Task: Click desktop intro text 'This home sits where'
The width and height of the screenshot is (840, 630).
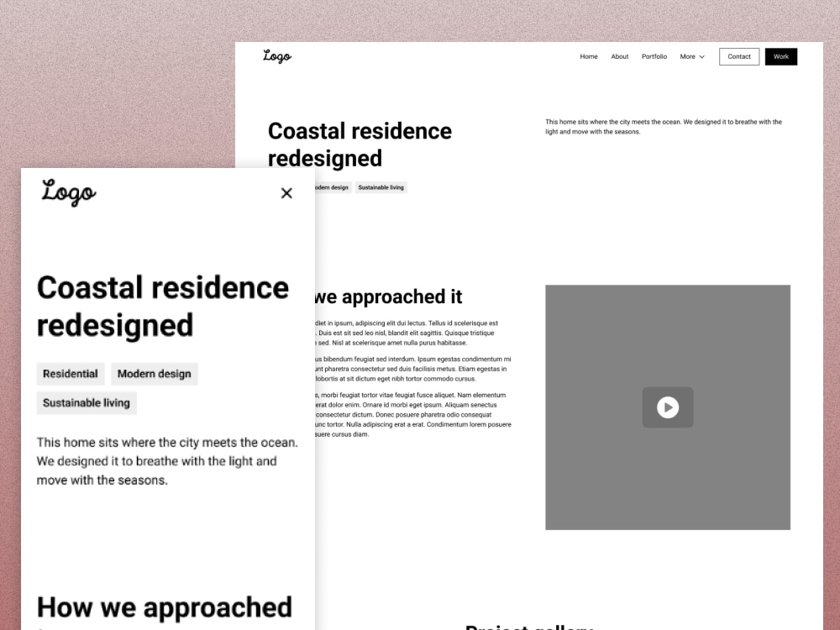Action: (664, 127)
